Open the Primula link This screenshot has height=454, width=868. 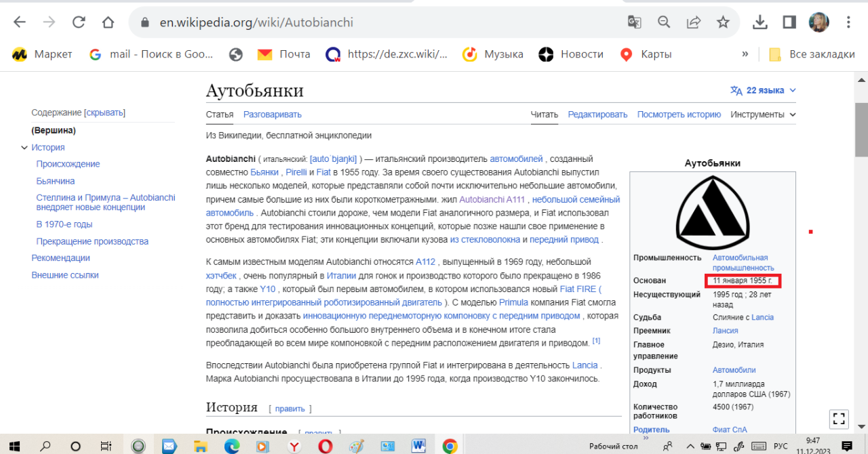coord(514,302)
